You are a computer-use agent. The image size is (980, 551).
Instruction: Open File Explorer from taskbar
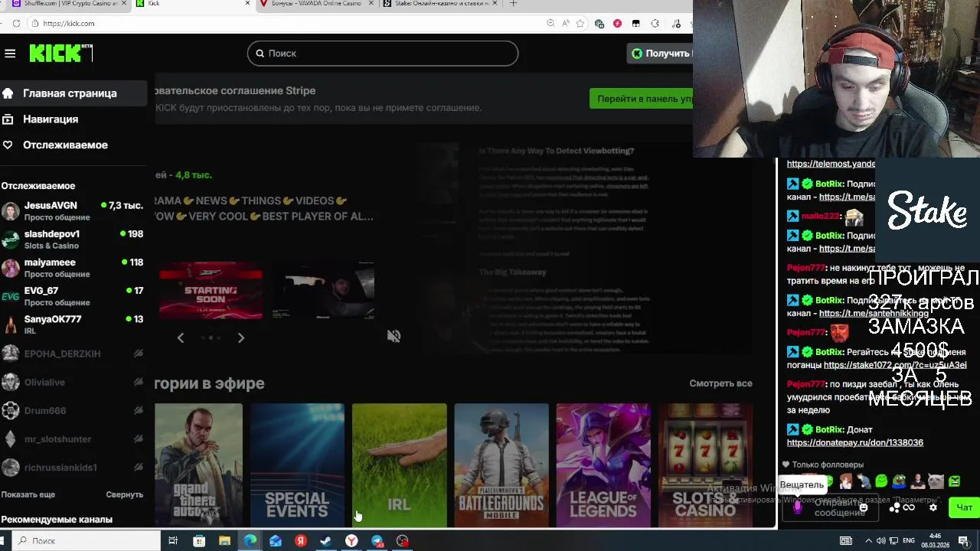pos(224,541)
